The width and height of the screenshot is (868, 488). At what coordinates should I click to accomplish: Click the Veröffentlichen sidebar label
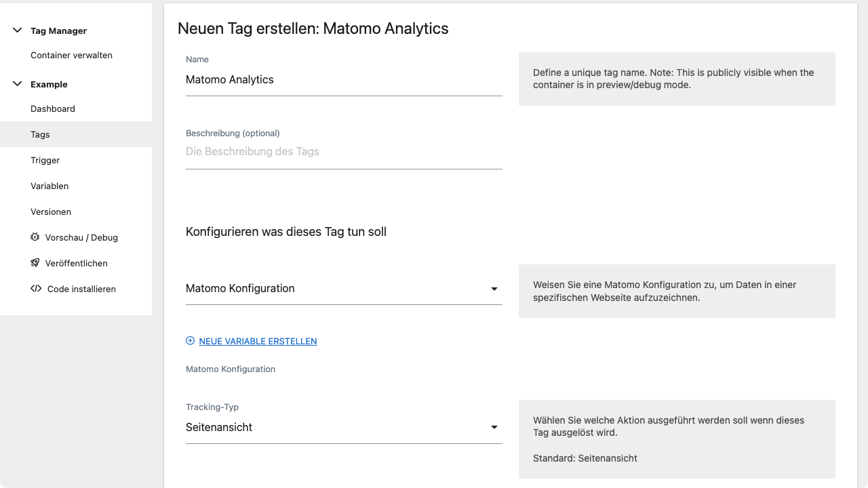[x=77, y=263]
